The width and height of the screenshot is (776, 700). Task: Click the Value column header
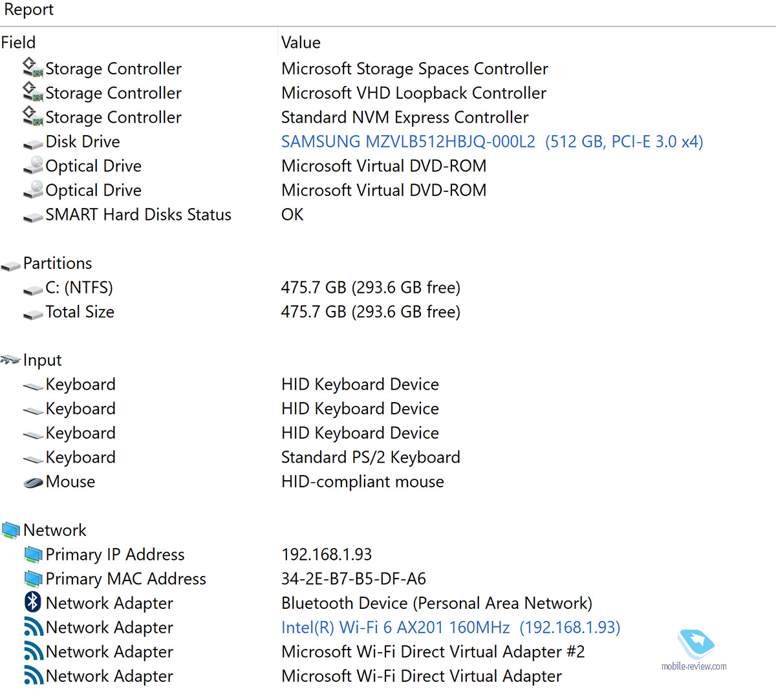[x=301, y=43]
